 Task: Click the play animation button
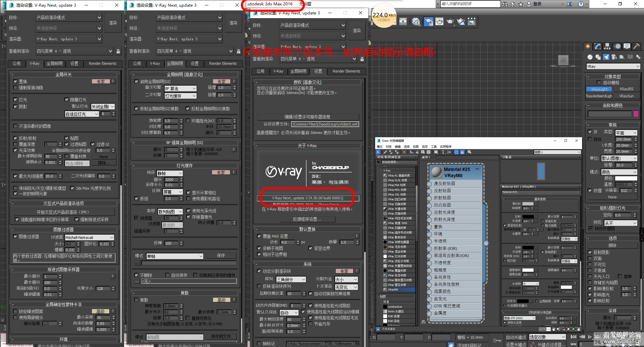point(590,337)
